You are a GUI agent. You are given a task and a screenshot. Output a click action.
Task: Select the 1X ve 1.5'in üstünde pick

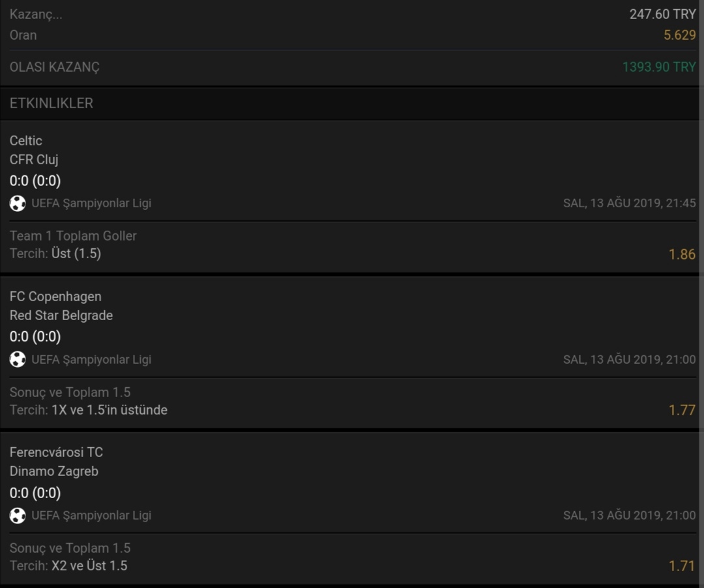pyautogui.click(x=110, y=410)
